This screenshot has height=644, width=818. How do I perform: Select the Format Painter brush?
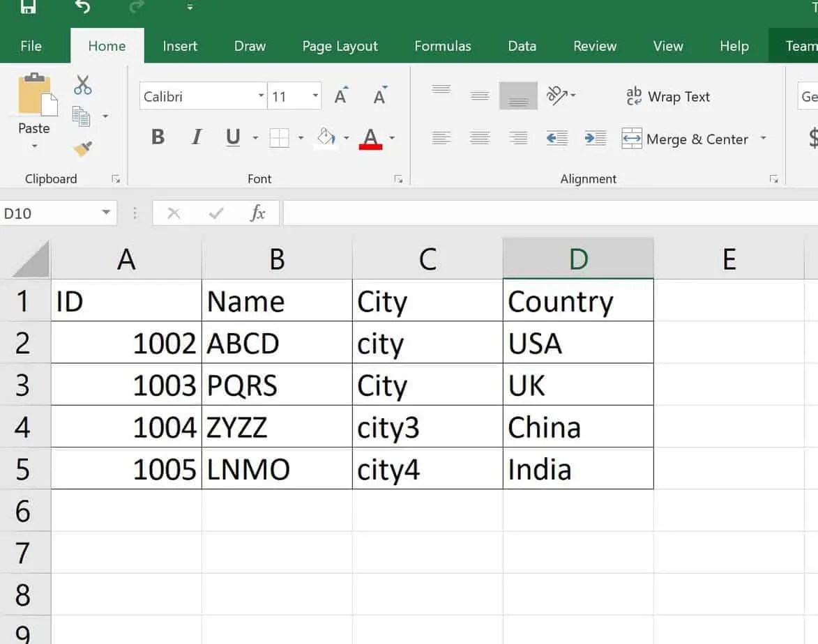pos(82,149)
